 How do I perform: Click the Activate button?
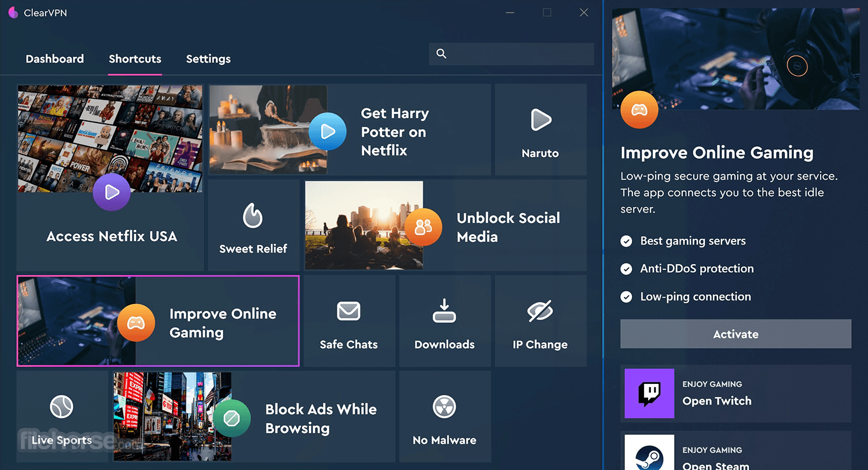click(735, 334)
